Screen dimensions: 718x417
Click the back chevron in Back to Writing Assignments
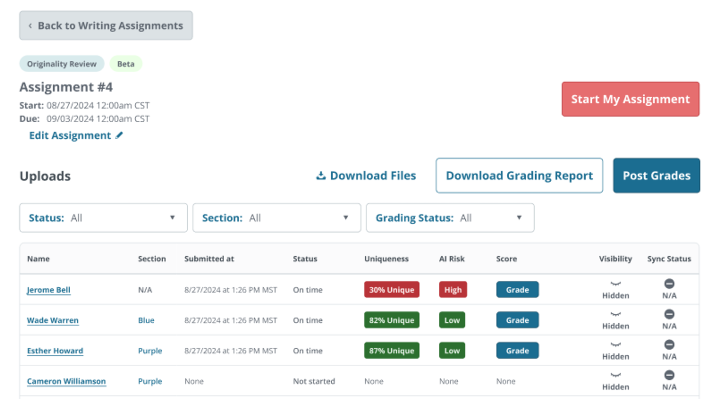point(30,26)
